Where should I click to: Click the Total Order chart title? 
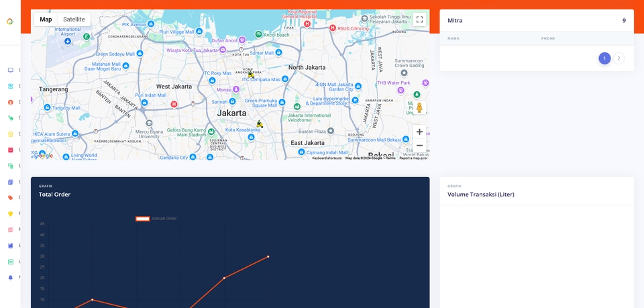point(54,194)
